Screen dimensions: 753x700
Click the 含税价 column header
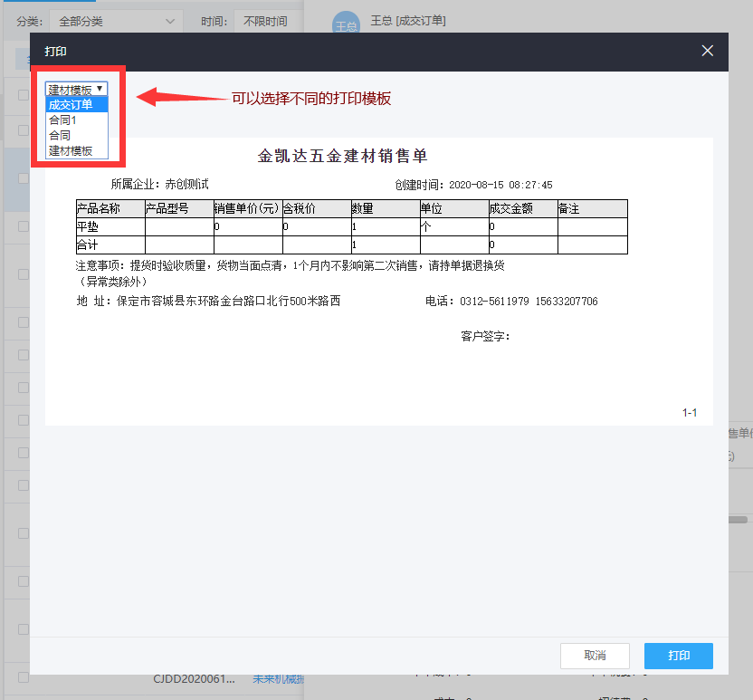coord(317,208)
